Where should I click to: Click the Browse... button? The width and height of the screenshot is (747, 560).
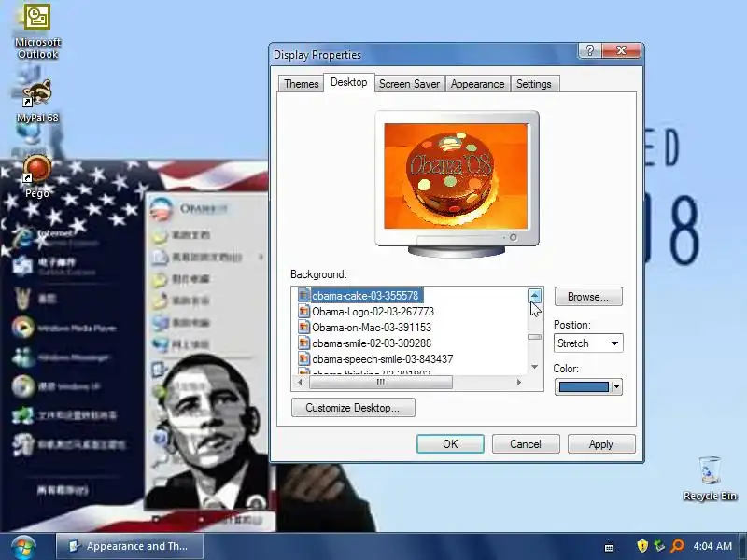point(588,297)
